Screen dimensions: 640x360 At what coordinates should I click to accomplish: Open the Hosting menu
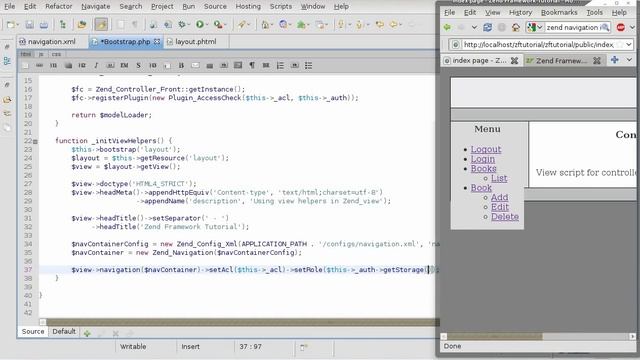248,6
